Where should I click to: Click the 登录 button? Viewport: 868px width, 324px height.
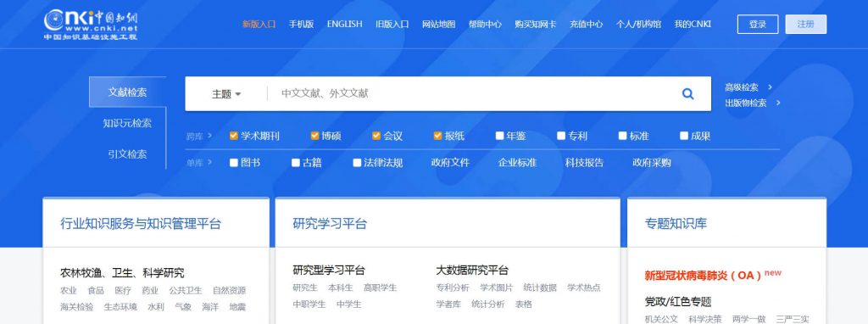coord(757,25)
